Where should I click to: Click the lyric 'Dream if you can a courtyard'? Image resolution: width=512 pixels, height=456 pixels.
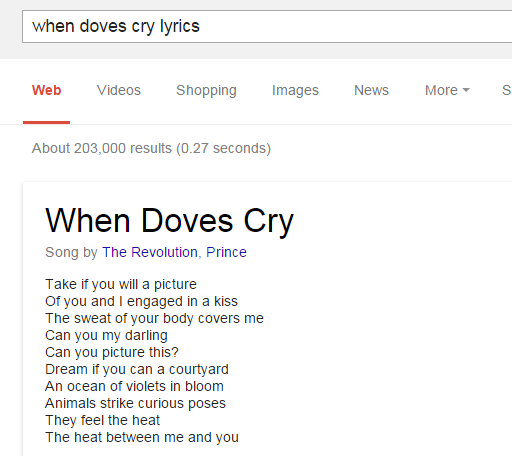tap(137, 370)
